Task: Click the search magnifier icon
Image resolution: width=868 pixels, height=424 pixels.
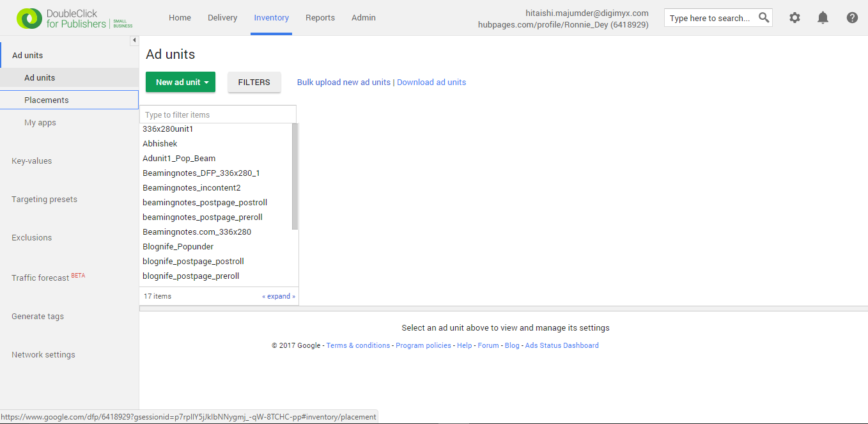Action: (764, 17)
